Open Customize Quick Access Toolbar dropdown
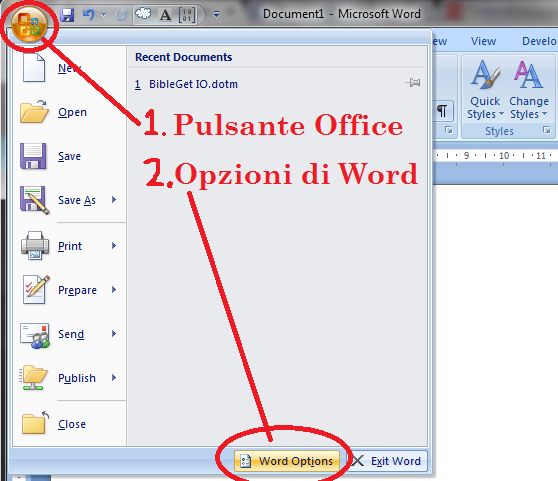 216,15
